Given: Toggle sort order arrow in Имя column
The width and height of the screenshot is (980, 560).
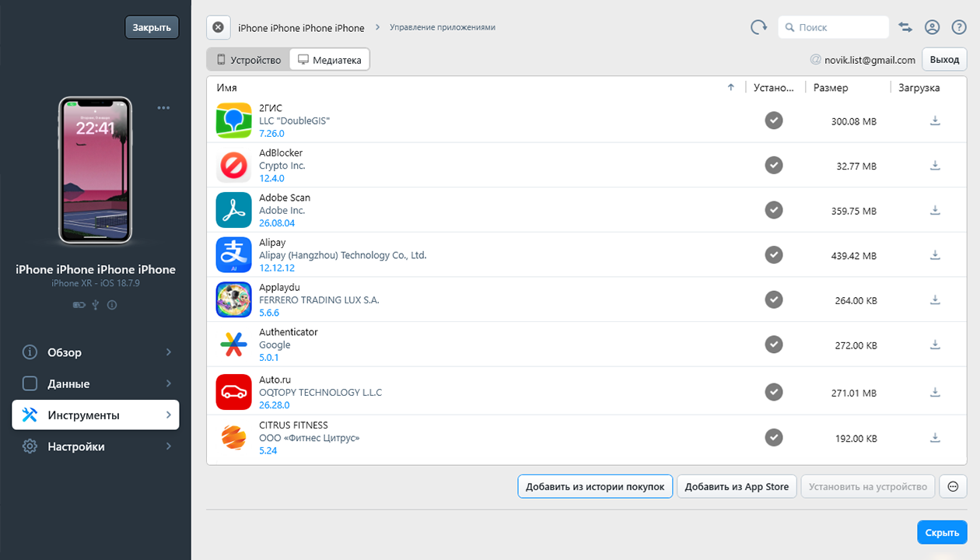Looking at the screenshot, I should coord(730,88).
